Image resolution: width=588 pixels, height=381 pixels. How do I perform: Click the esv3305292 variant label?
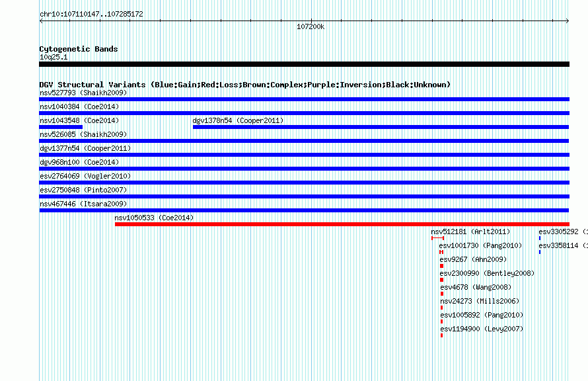click(x=563, y=232)
